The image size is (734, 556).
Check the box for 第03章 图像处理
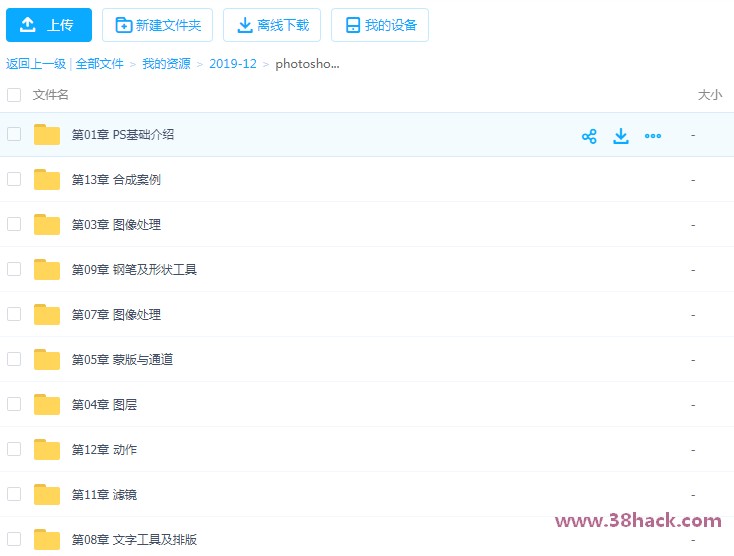point(14,224)
